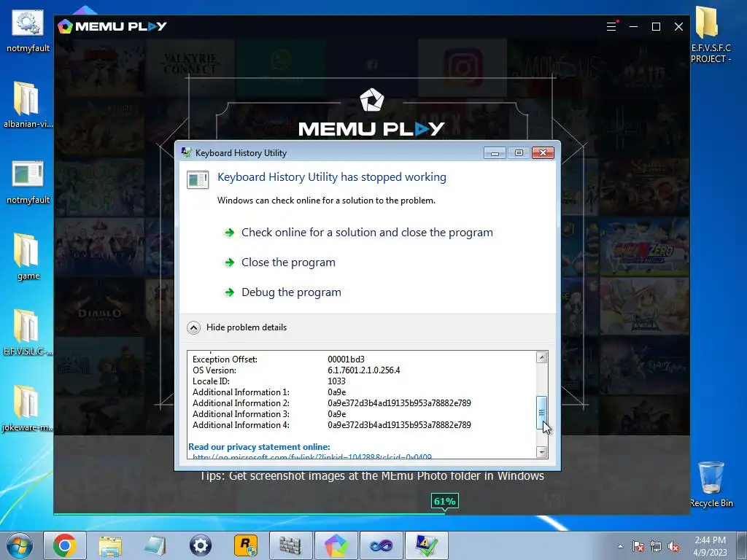Image resolution: width=747 pixels, height=560 pixels.
Task: Open the gear settings app on taskbar
Action: pyautogui.click(x=201, y=545)
